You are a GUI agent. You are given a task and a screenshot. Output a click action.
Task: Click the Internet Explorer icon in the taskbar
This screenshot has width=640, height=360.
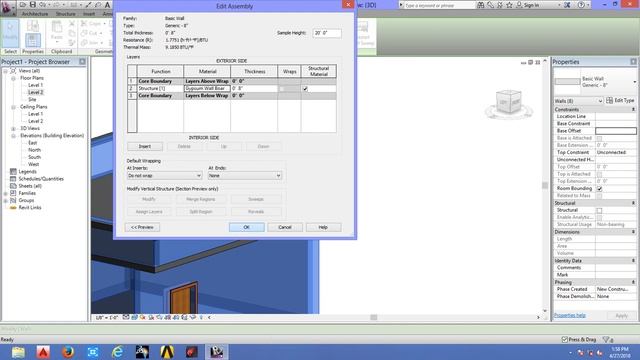click(118, 352)
